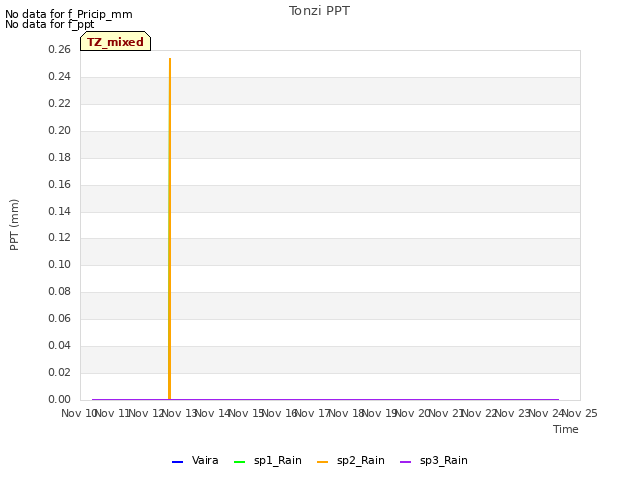Click the 0.26 y-axis label
The width and height of the screenshot is (640, 480).
tap(59, 49)
